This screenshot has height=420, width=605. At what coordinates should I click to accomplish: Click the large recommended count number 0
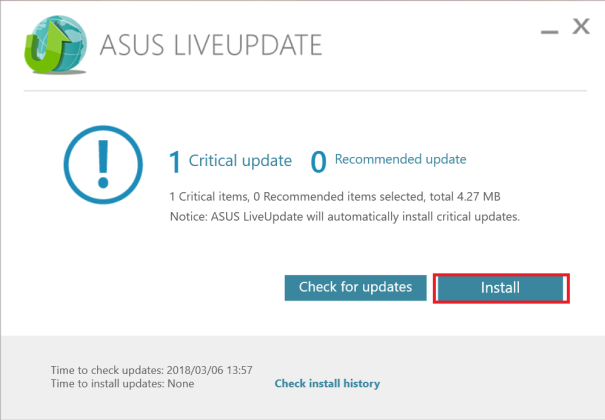[x=318, y=162]
